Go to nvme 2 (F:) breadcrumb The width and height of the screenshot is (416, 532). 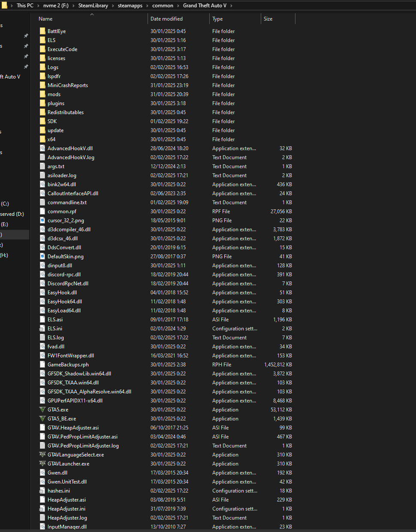(x=56, y=6)
